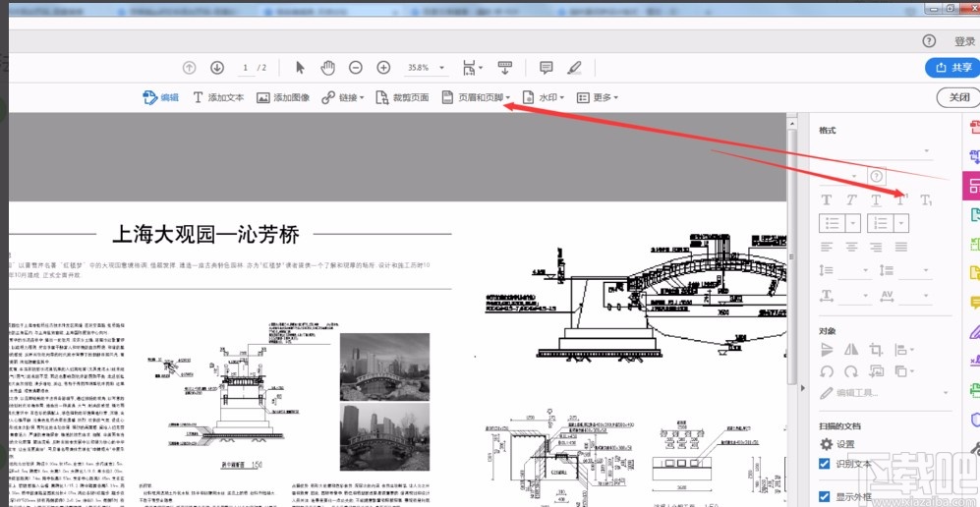
Task: Add a sticky note comment
Action: (x=547, y=68)
